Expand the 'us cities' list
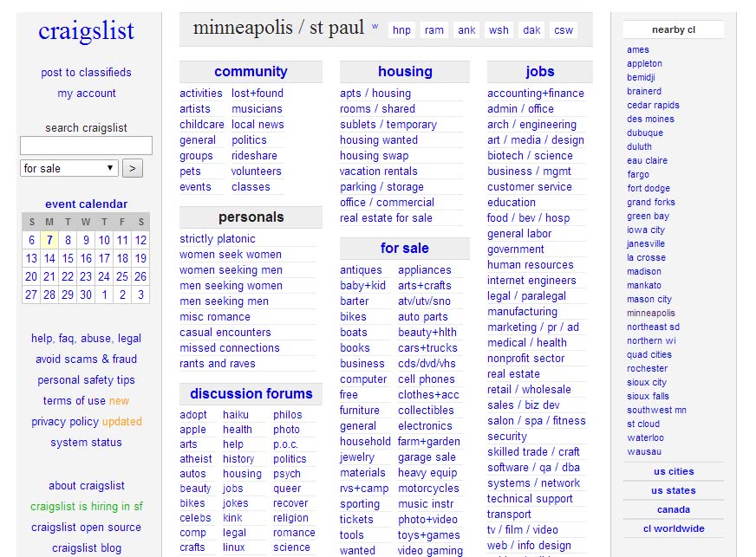The height and width of the screenshot is (557, 756). (674, 471)
